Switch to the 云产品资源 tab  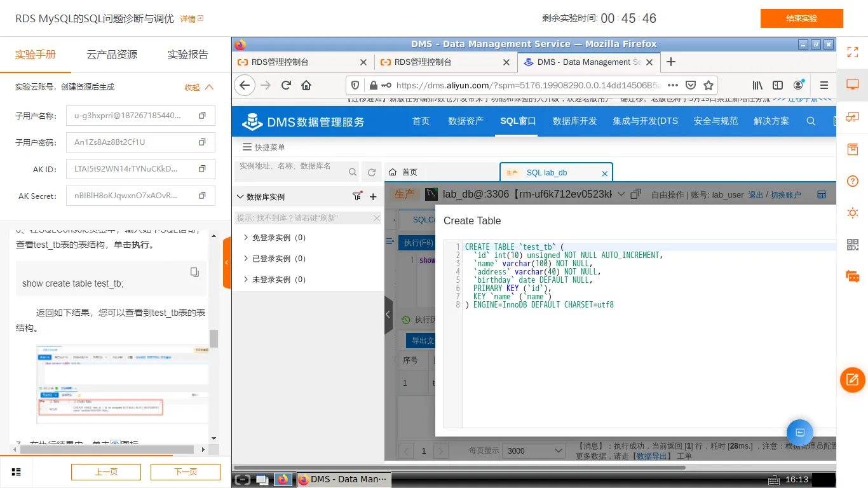(x=112, y=55)
